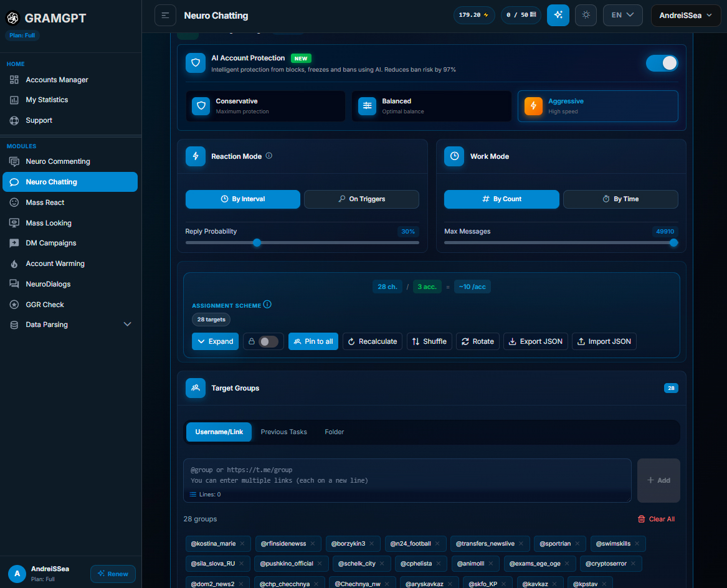This screenshot has width=727, height=588.
Task: Click the Export JSON button
Action: click(536, 341)
